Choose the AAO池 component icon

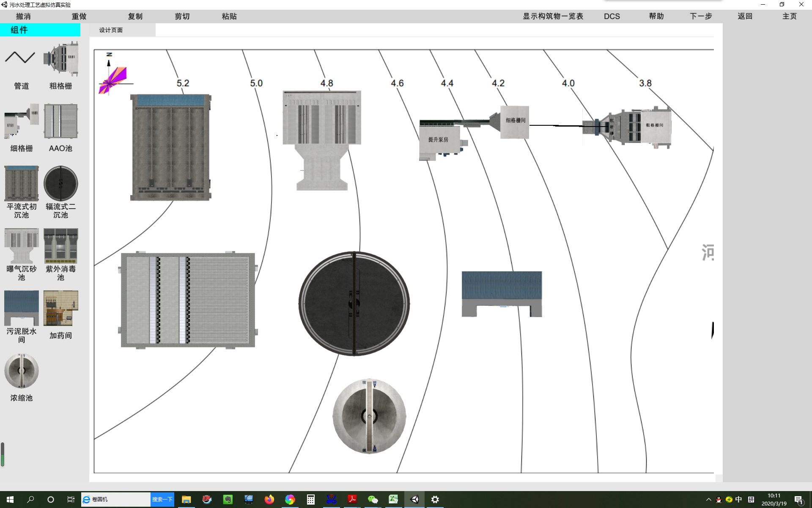pos(60,121)
